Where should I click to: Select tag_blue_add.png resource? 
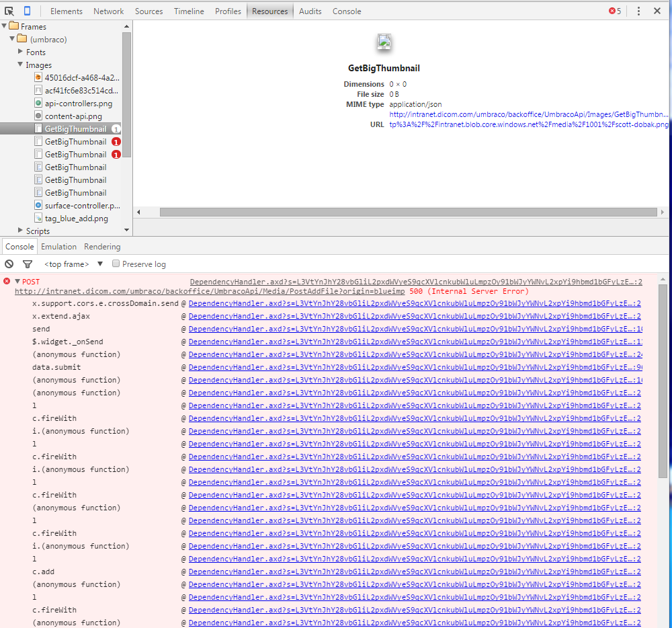click(x=77, y=219)
